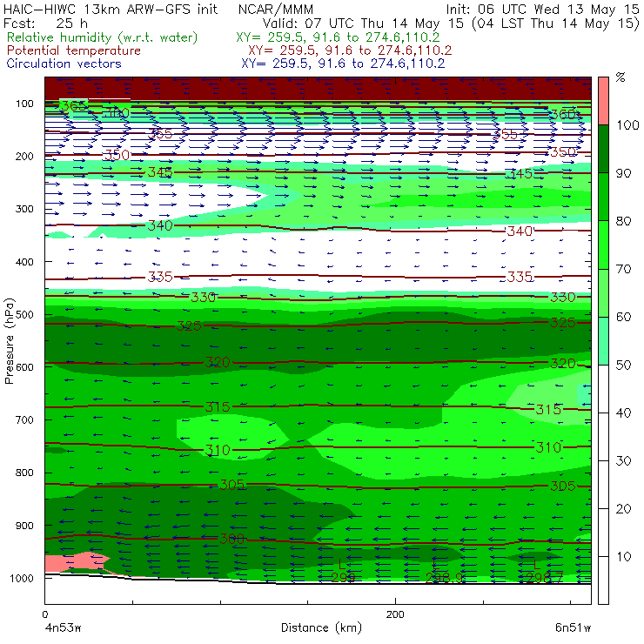Click the 'Pressure (hPa)' axis title

[9, 341]
